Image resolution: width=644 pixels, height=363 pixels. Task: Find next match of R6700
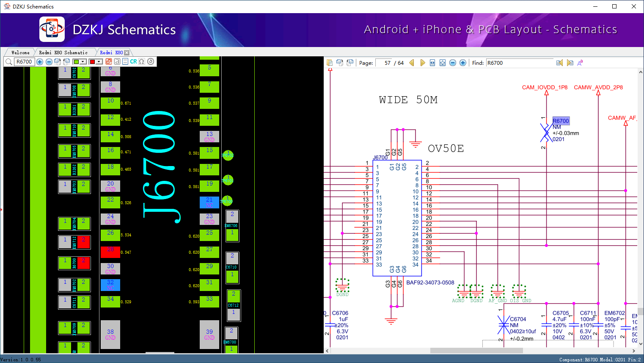point(570,63)
